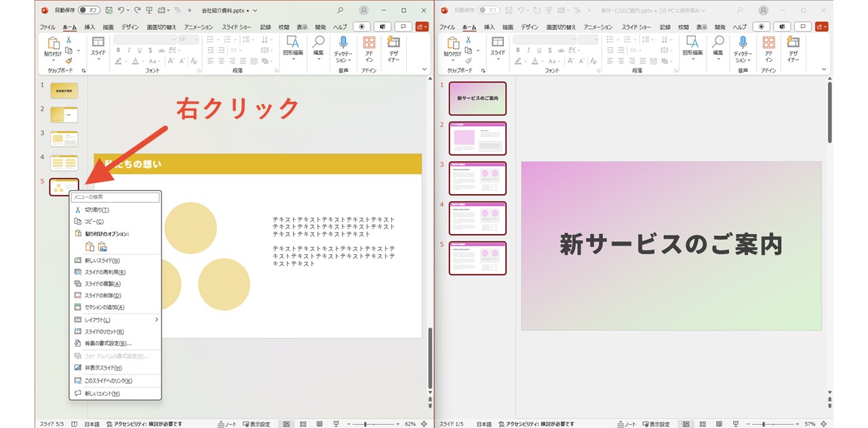Click keep-source-formatting paste option in context menu

(90, 247)
